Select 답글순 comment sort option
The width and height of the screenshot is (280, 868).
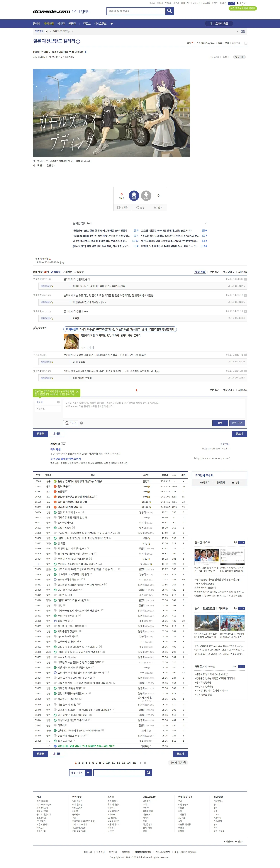point(79,272)
